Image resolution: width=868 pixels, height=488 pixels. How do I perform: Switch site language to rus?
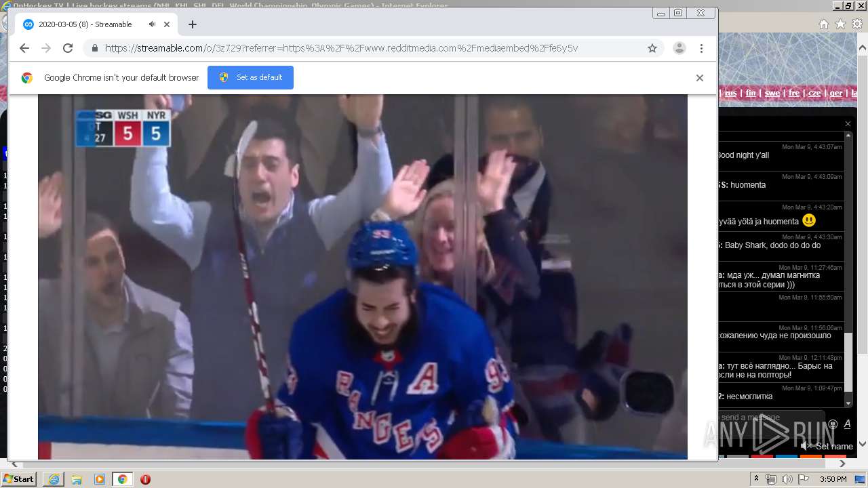click(730, 93)
